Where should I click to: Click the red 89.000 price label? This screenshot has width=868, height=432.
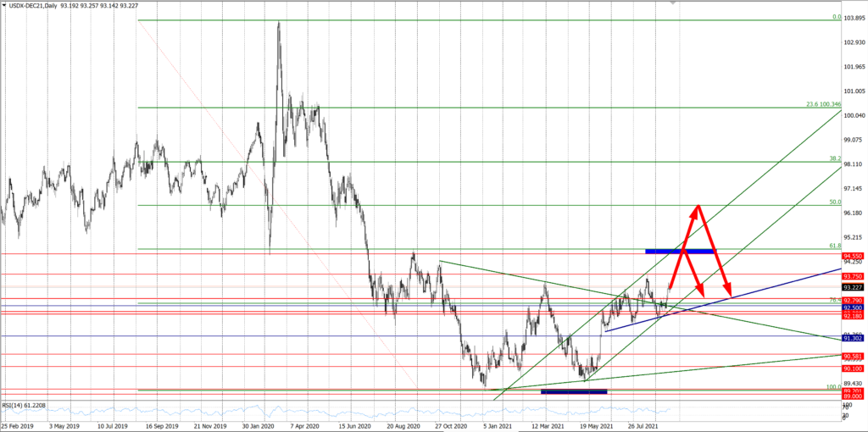[x=854, y=396]
